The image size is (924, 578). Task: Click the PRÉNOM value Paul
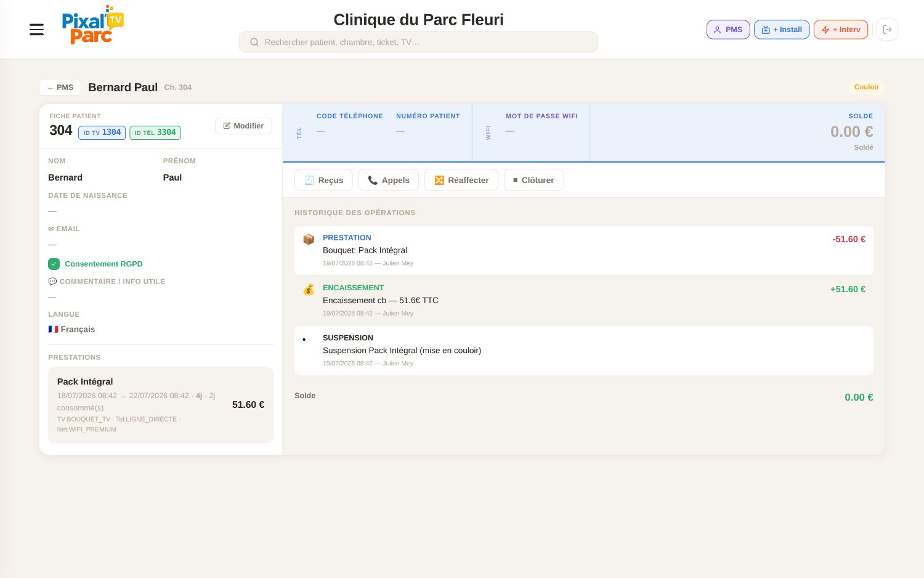click(x=172, y=177)
